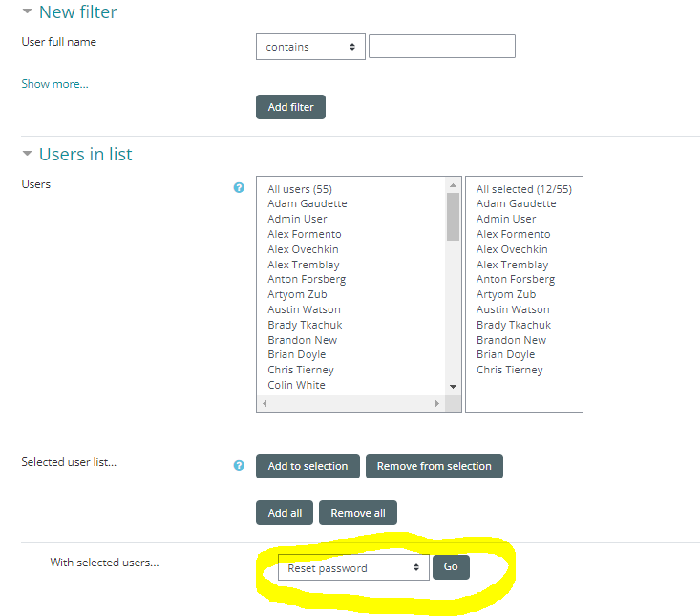Click help icon next to Users label

tap(239, 188)
